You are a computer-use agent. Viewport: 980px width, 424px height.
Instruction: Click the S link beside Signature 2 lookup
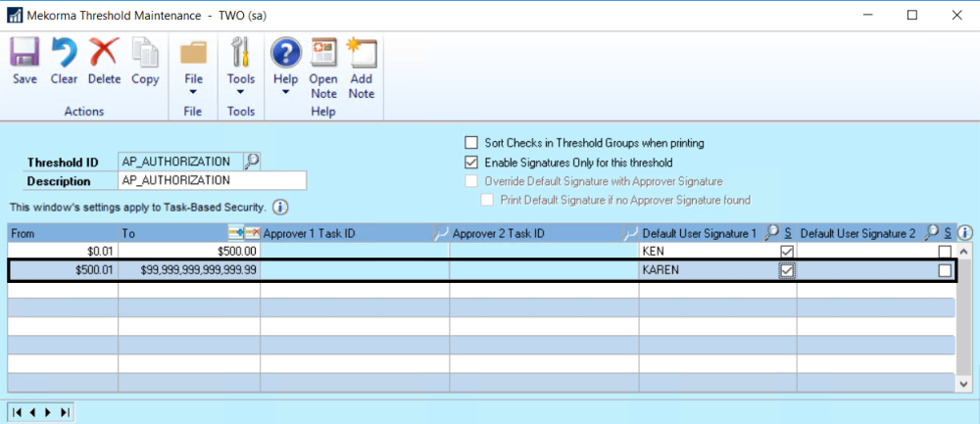[948, 234]
